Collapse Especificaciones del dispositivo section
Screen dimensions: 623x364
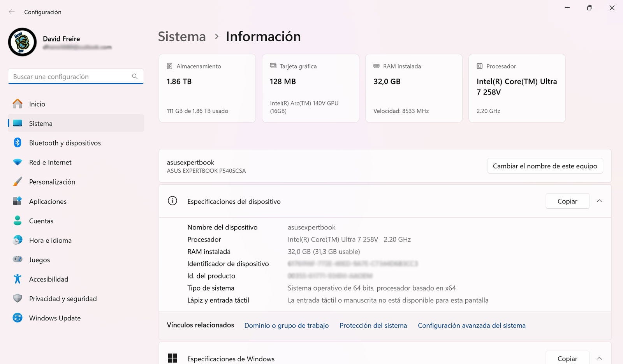coord(599,201)
